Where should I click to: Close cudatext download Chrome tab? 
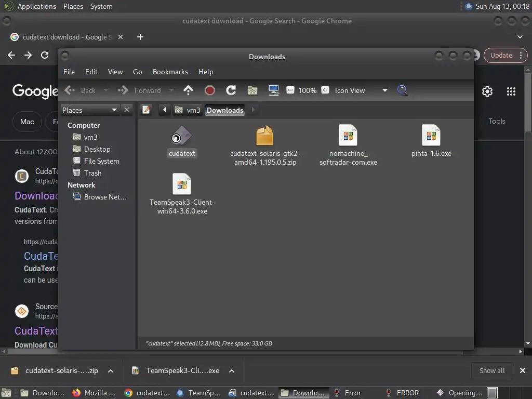pos(121,37)
